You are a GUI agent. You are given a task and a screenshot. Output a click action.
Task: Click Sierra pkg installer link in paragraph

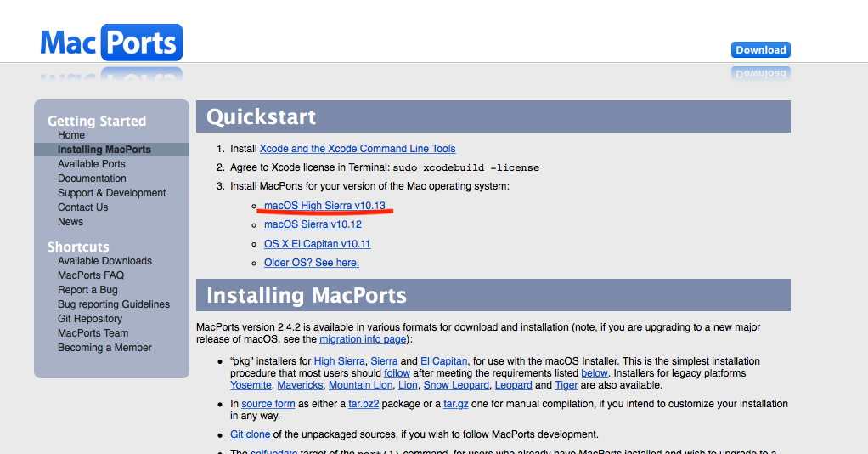tap(384, 361)
